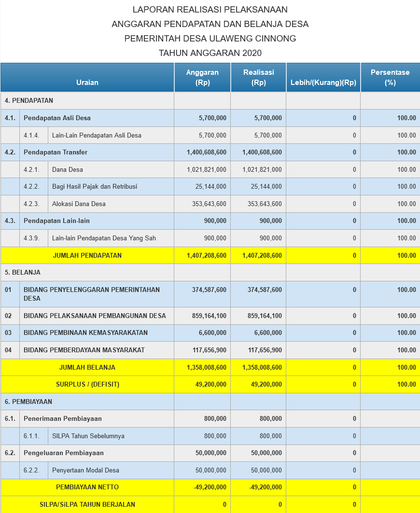
Task: Click LAPORAN REALISASI PELAKSANAAN title line
Action: point(210,10)
